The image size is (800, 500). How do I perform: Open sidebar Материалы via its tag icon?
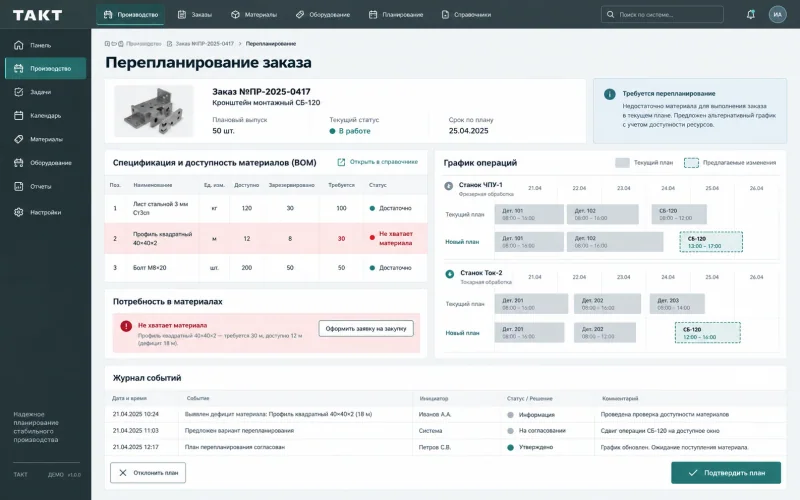click(x=19, y=139)
